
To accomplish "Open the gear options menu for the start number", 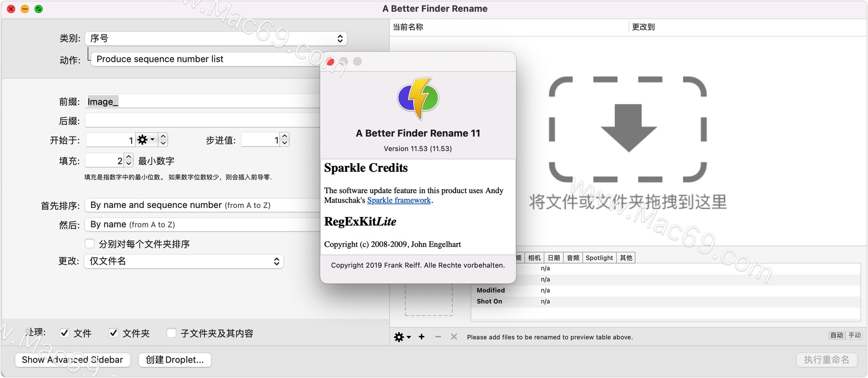I will (146, 140).
